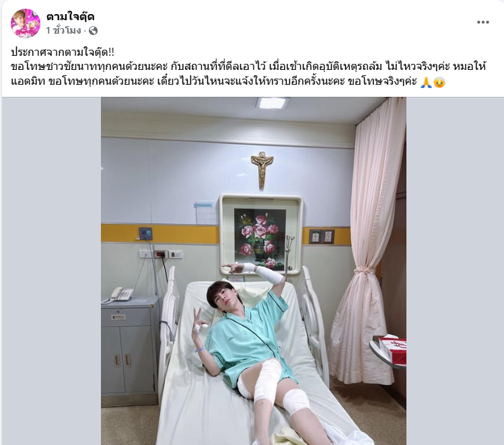This screenshot has width=504, height=445.
Task: Click the globe public privacy icon
Action: pos(93,31)
